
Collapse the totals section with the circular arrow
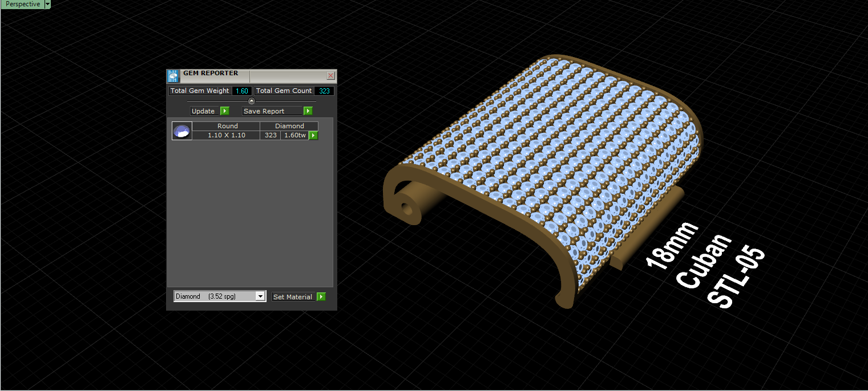(x=252, y=101)
